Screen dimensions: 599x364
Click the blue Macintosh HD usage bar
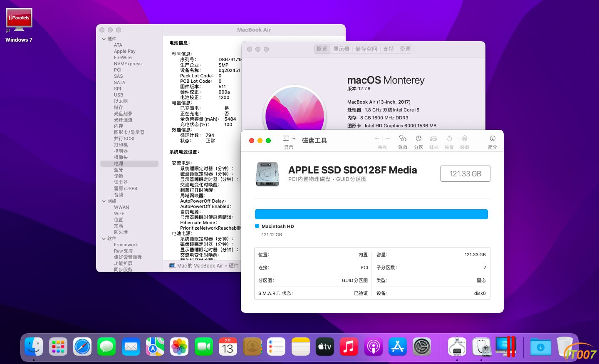click(371, 214)
